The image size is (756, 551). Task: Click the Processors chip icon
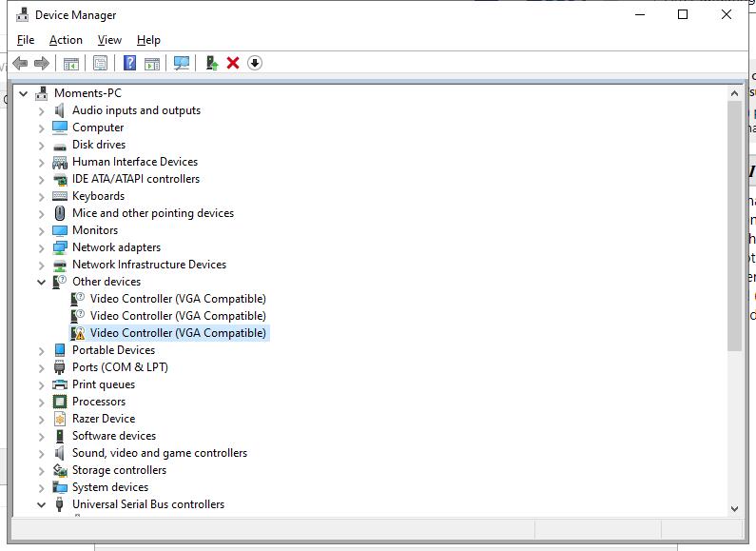coord(60,402)
